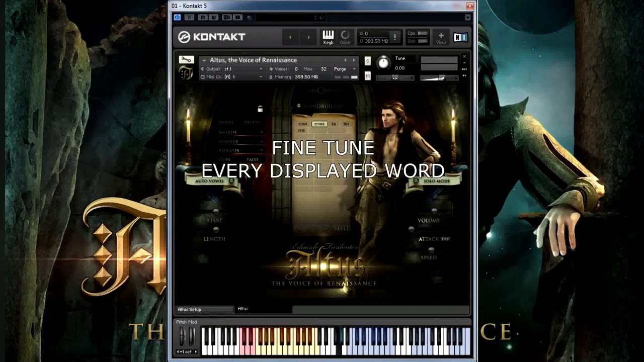Viewport: 644px width, 362px height.
Task: Toggle the Auto Vowel switch
Action: pos(232,180)
